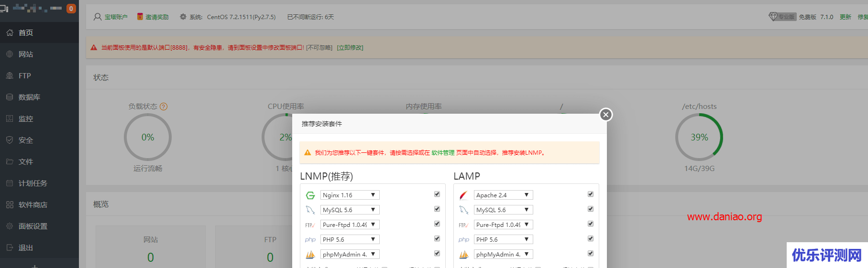The height and width of the screenshot is (268, 868).
Task: Click the /etc/hosts 39% disk gauge
Action: tap(699, 137)
